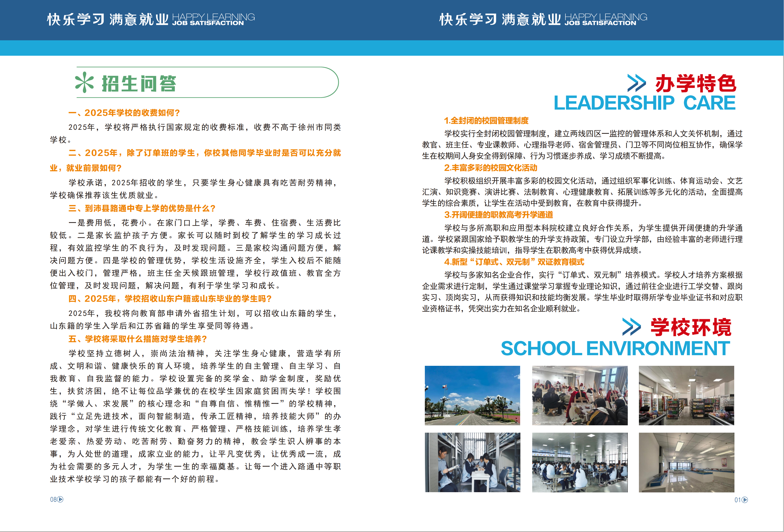Open the campus road and blue sky photo

[x=472, y=395]
